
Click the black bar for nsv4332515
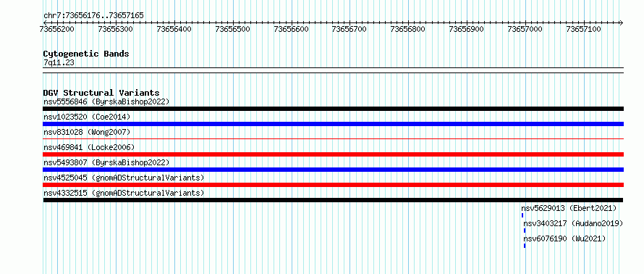pyautogui.click(x=333, y=200)
